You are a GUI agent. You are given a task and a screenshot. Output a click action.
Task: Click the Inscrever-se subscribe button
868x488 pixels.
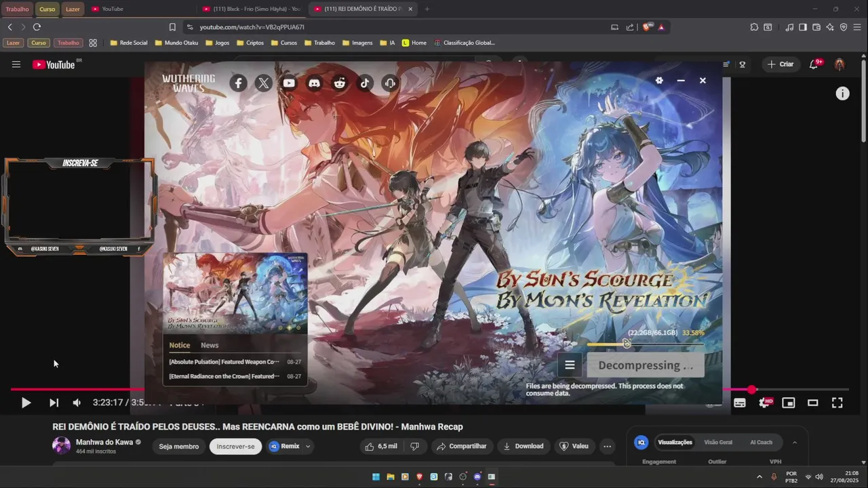[x=235, y=447]
